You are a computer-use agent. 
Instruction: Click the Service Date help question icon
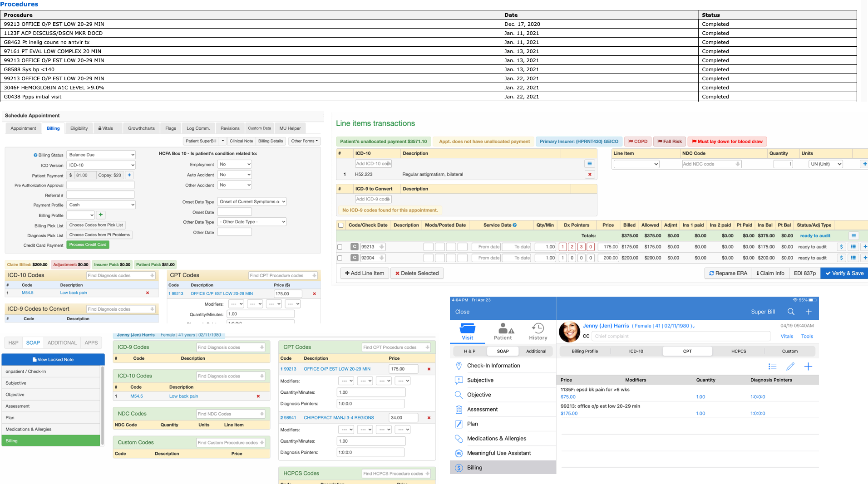(x=514, y=225)
